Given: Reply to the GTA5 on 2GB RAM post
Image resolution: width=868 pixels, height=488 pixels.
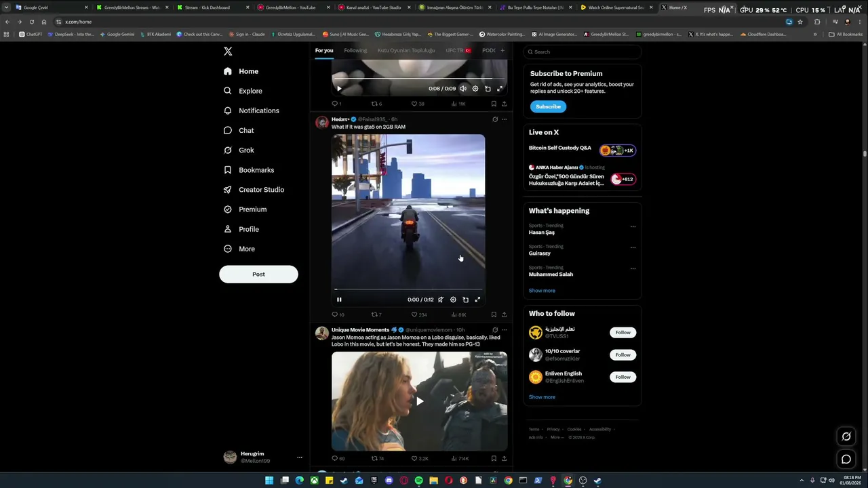Looking at the screenshot, I should [x=338, y=314].
